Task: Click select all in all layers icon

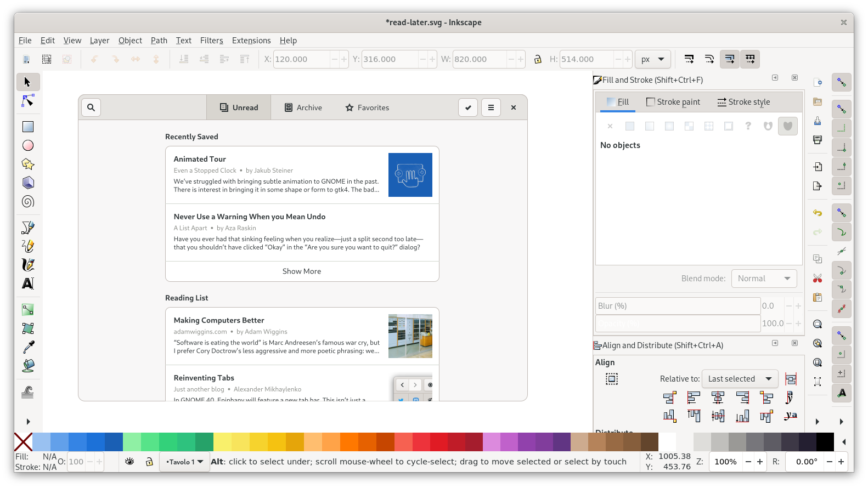Action: tap(47, 59)
